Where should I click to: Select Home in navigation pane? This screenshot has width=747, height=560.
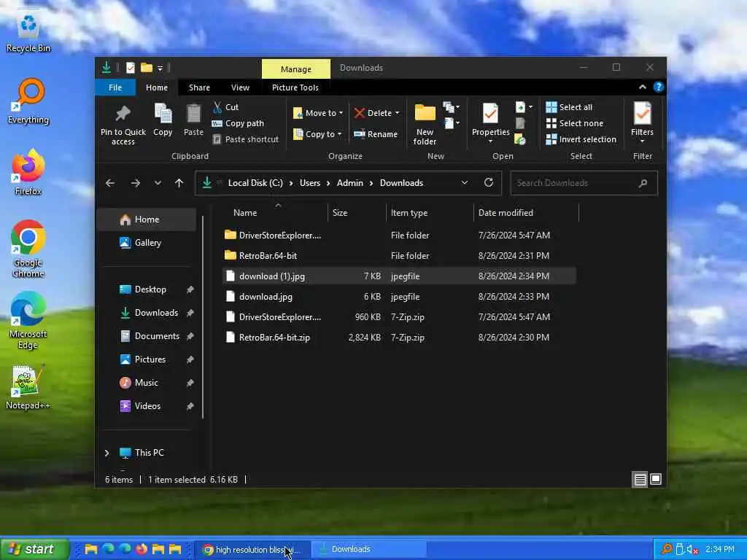[147, 219]
